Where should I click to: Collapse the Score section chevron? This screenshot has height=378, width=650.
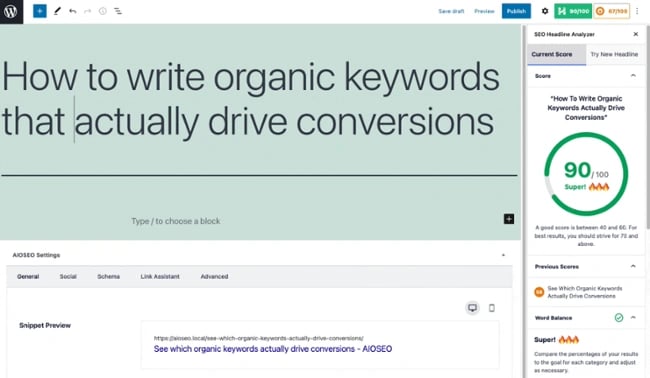point(633,76)
